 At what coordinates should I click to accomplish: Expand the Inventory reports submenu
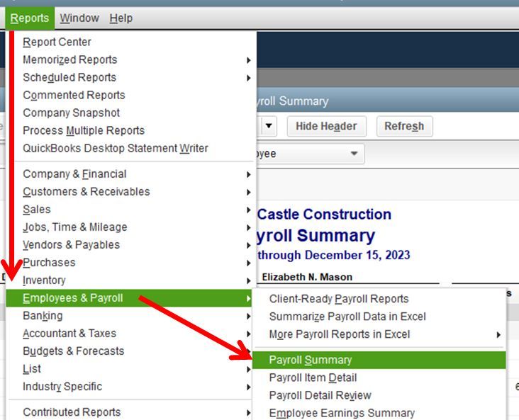[130, 280]
